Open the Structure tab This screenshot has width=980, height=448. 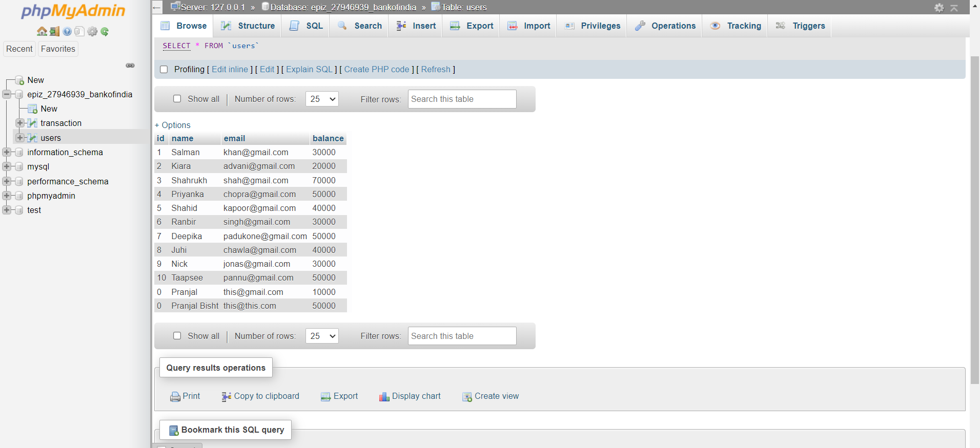(248, 26)
